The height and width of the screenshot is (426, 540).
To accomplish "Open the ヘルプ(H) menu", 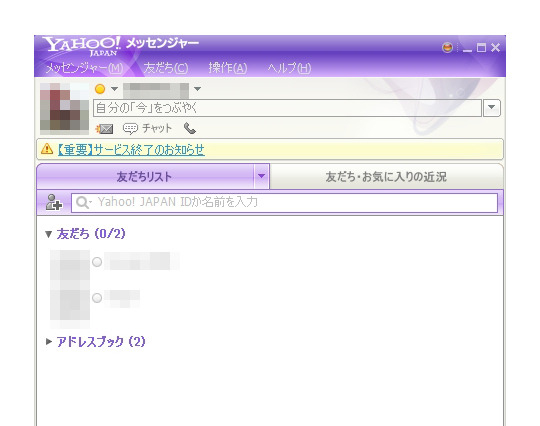I will coord(289,68).
